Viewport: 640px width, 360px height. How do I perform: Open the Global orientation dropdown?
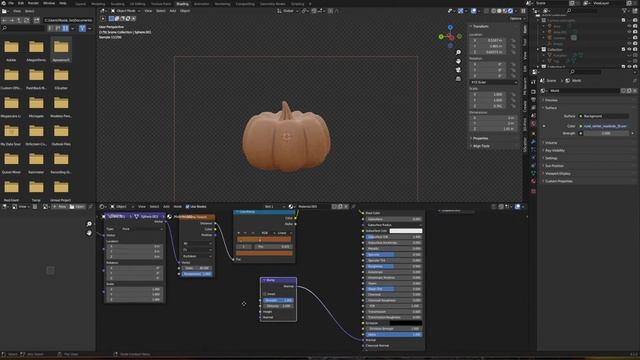288,11
